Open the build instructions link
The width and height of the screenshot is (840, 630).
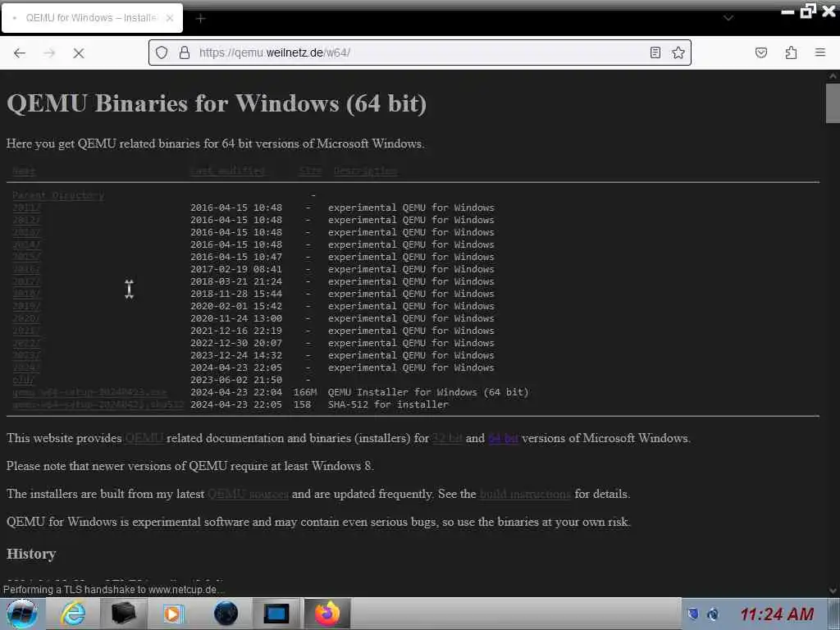pos(525,494)
